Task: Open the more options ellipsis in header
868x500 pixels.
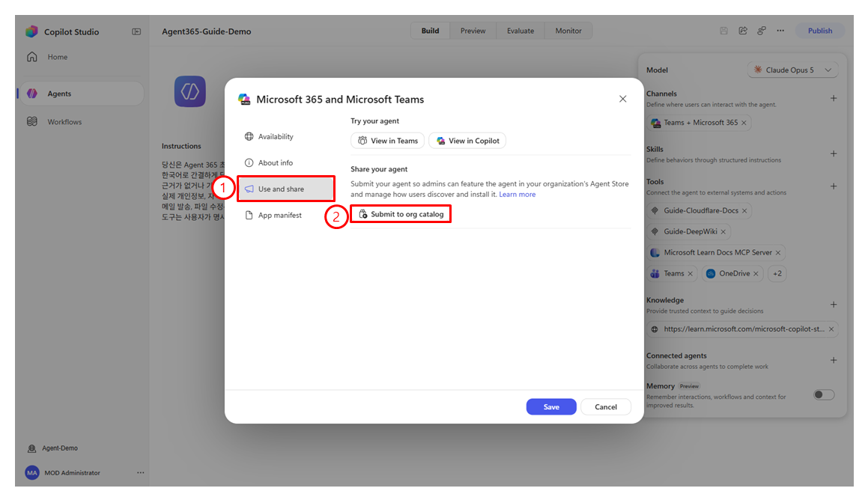Action: 780,31
